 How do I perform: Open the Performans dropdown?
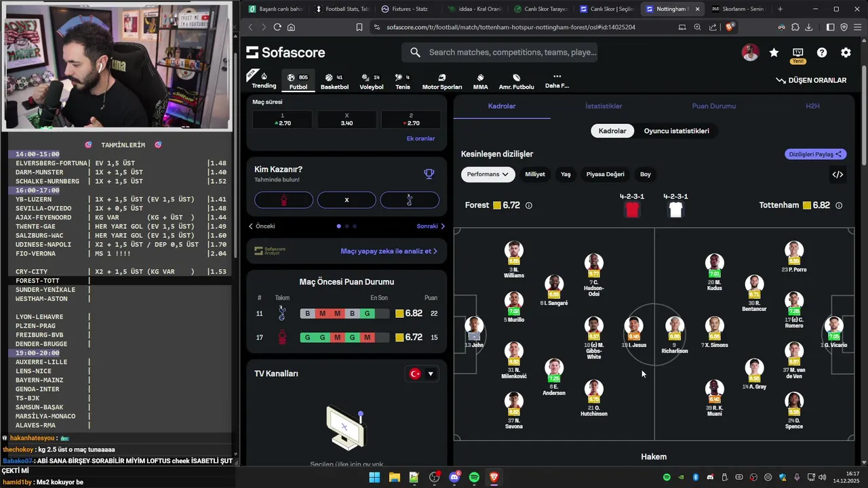point(488,174)
